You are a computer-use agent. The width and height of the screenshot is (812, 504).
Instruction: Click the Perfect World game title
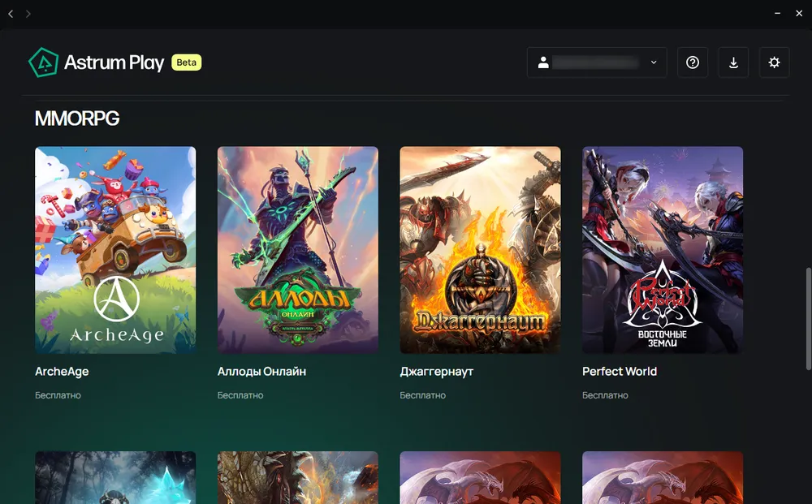[620, 372]
